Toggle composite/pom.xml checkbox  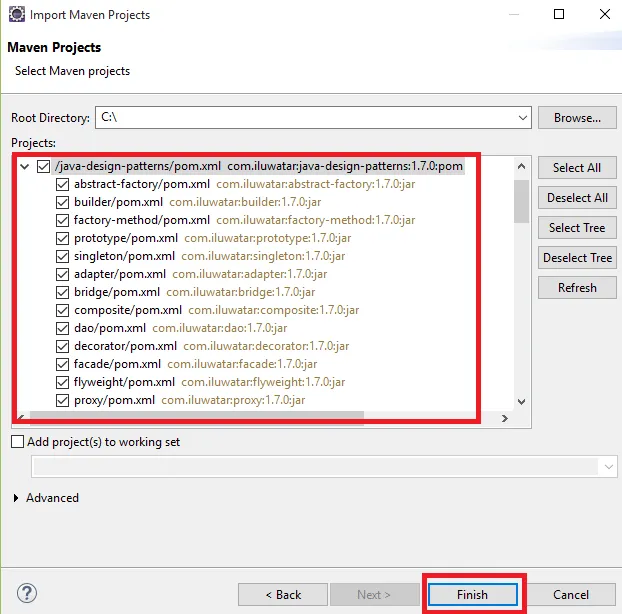point(62,310)
